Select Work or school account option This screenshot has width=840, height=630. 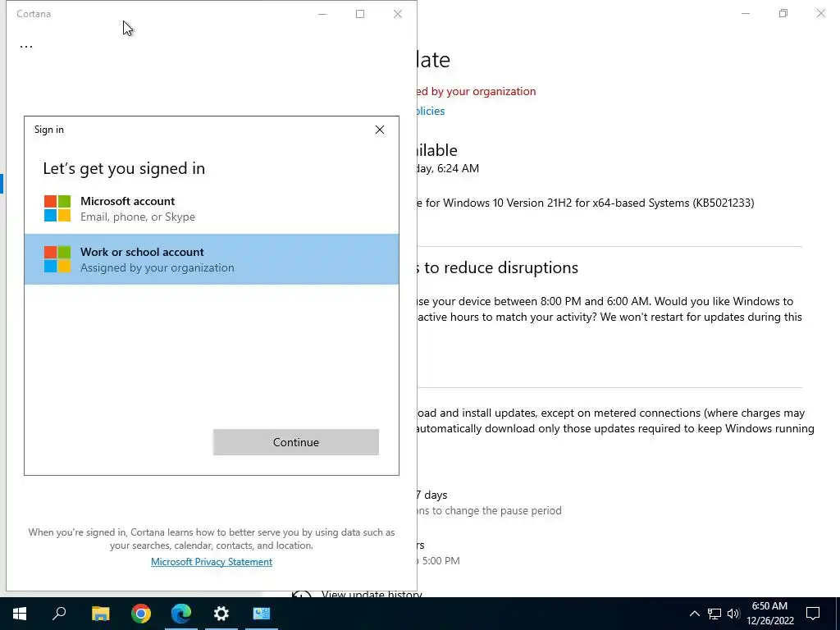pyautogui.click(x=212, y=259)
